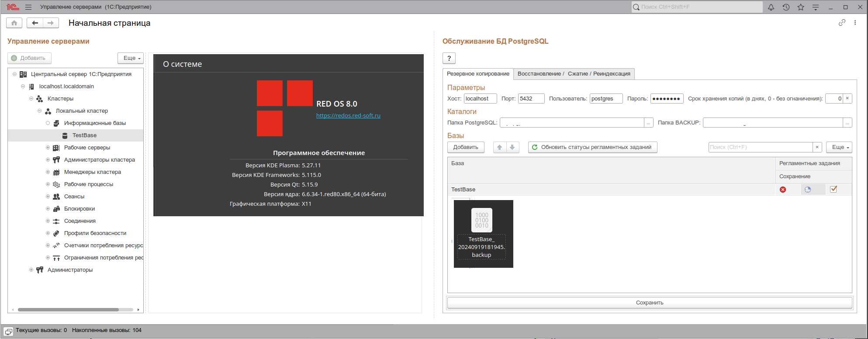Switch to Восстановление / Сжатие / Реиндексация tab

pos(574,74)
